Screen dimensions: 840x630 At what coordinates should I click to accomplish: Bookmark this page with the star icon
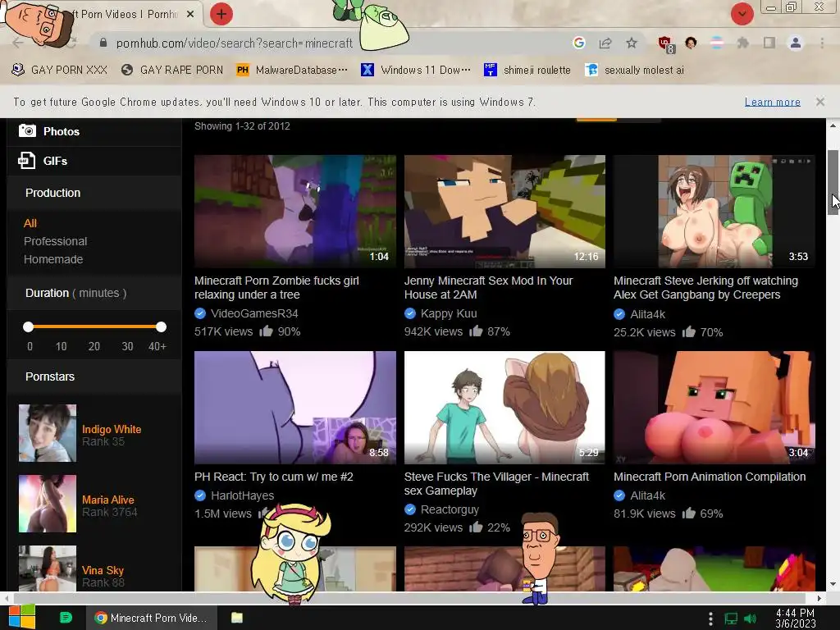tap(632, 43)
